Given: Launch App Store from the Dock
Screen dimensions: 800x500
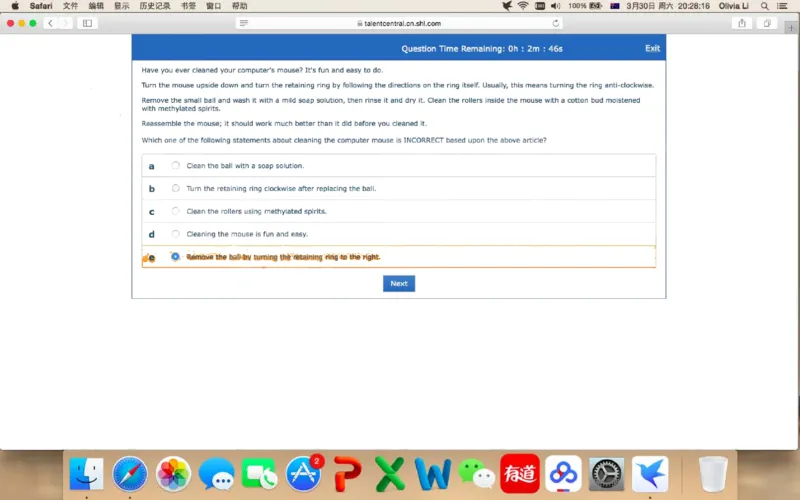Looking at the screenshot, I should [304, 474].
